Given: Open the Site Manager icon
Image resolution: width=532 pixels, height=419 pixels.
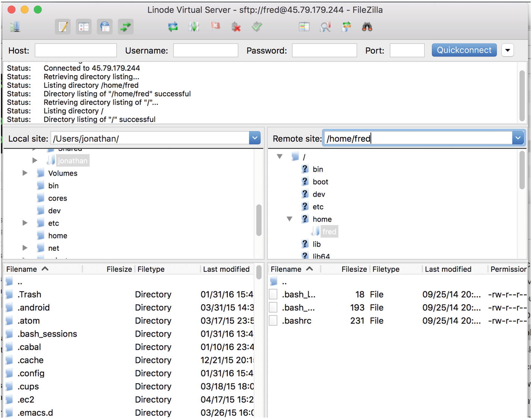Looking at the screenshot, I should pyautogui.click(x=15, y=27).
